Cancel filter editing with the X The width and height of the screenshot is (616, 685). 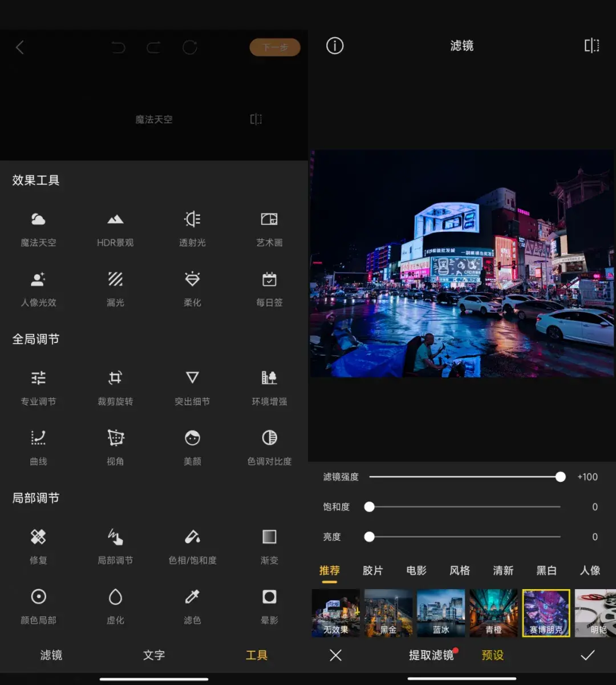click(x=335, y=655)
